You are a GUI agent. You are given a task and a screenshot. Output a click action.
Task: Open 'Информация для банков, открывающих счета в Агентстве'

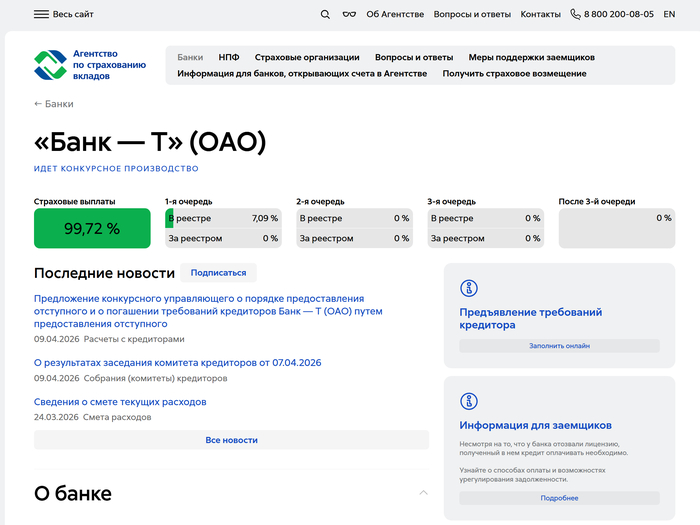pyautogui.click(x=302, y=74)
